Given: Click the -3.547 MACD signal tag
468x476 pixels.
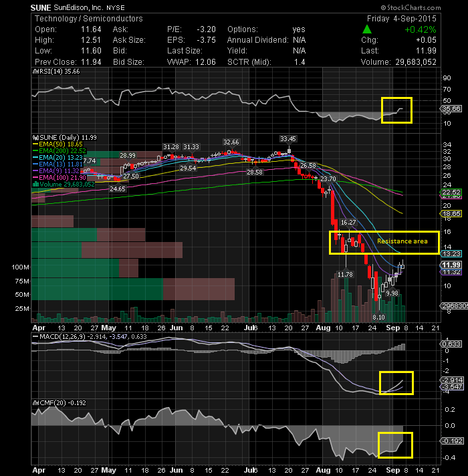Looking at the screenshot, I should pyautogui.click(x=451, y=386).
